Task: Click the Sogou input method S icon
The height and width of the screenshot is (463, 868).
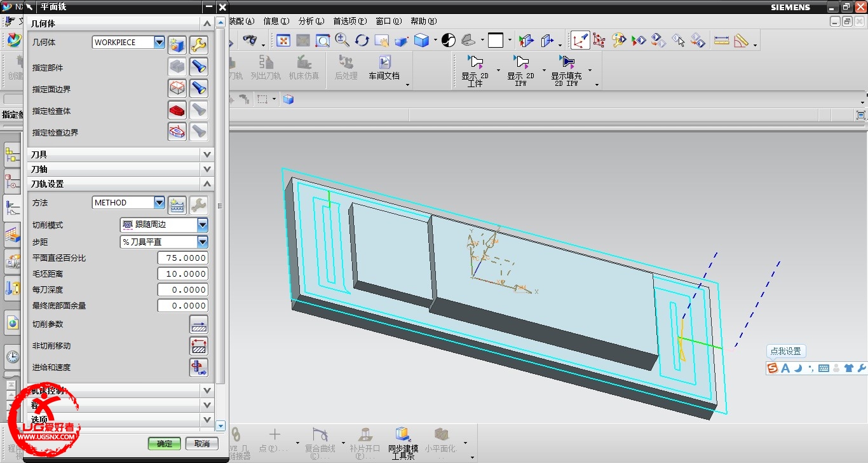Action: [x=773, y=368]
